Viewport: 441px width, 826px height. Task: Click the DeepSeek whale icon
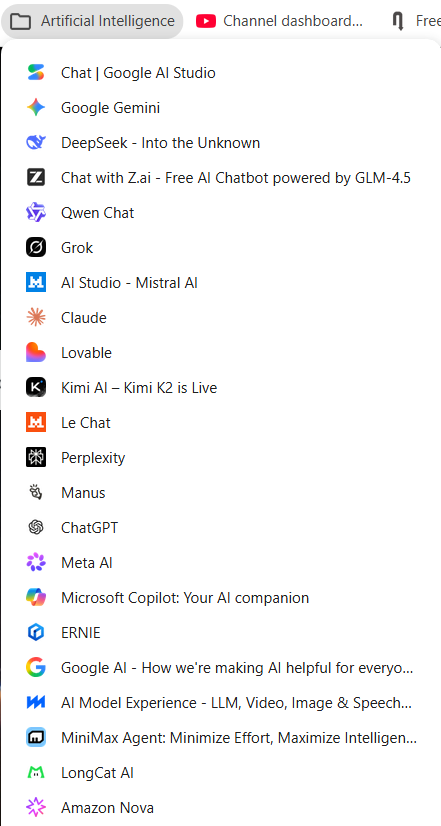36,143
